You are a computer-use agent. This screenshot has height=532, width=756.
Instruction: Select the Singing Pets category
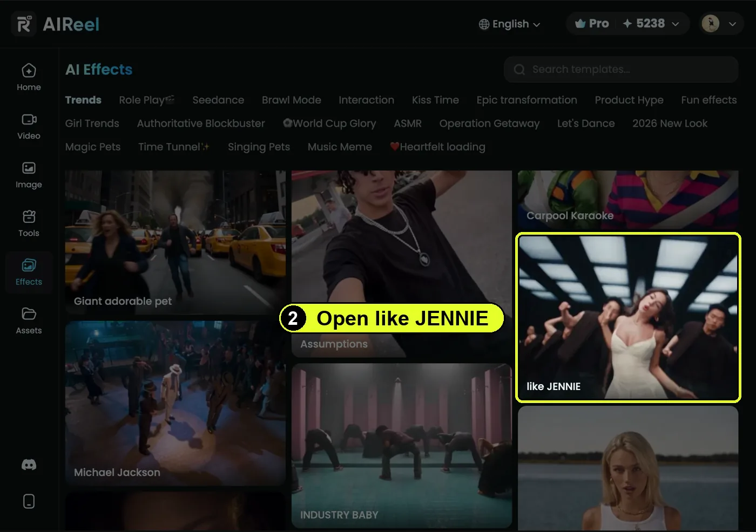point(259,147)
